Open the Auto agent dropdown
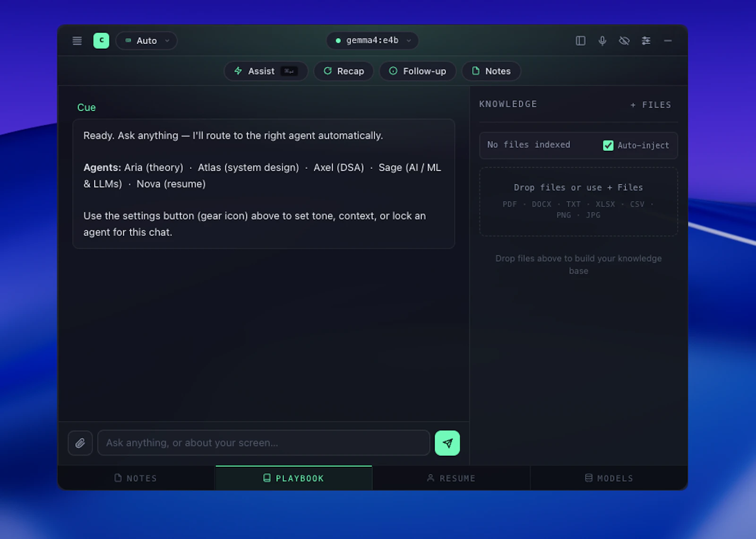Viewport: 756px width, 539px height. pos(146,41)
